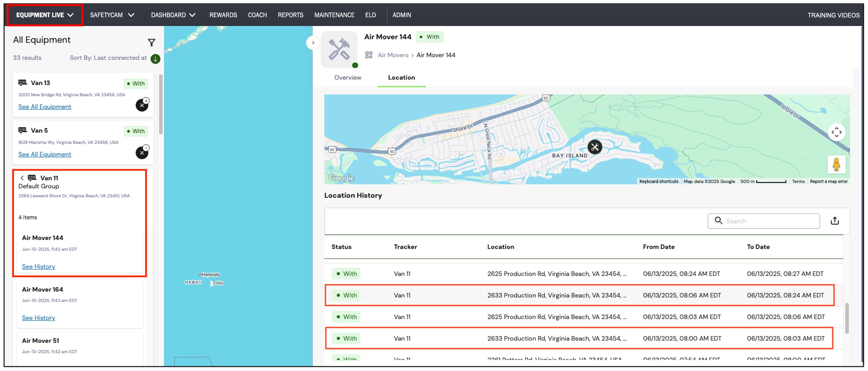Image resolution: width=868 pixels, height=371 pixels.
Task: Open the Reports menu item
Action: [291, 15]
